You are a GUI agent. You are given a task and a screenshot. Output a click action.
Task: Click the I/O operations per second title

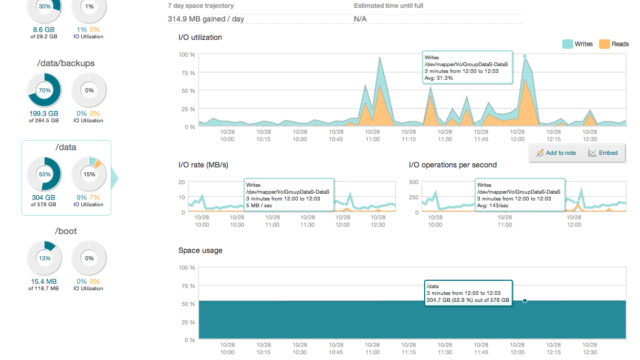coord(453,165)
